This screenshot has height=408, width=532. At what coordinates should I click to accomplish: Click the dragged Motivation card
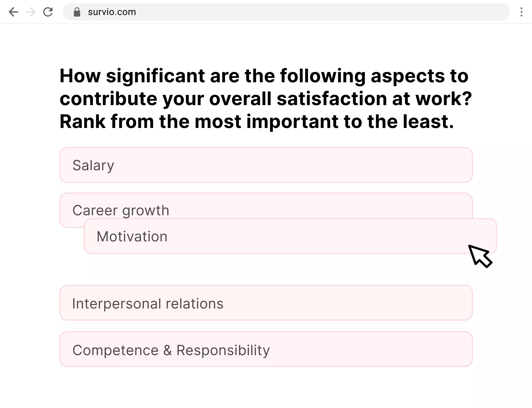click(x=290, y=236)
